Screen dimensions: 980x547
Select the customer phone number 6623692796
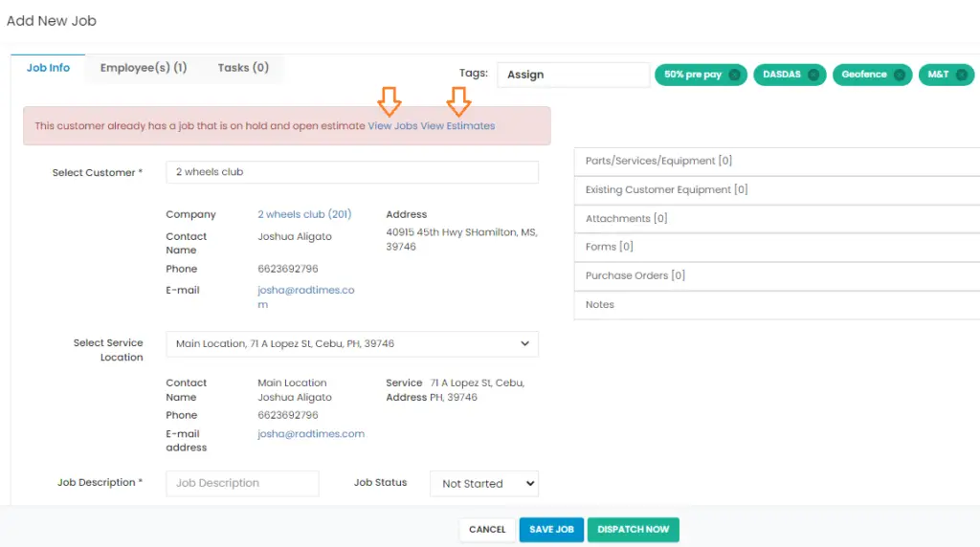coord(287,269)
